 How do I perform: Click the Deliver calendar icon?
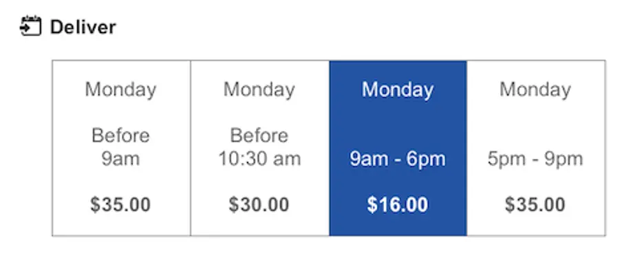coord(30,26)
